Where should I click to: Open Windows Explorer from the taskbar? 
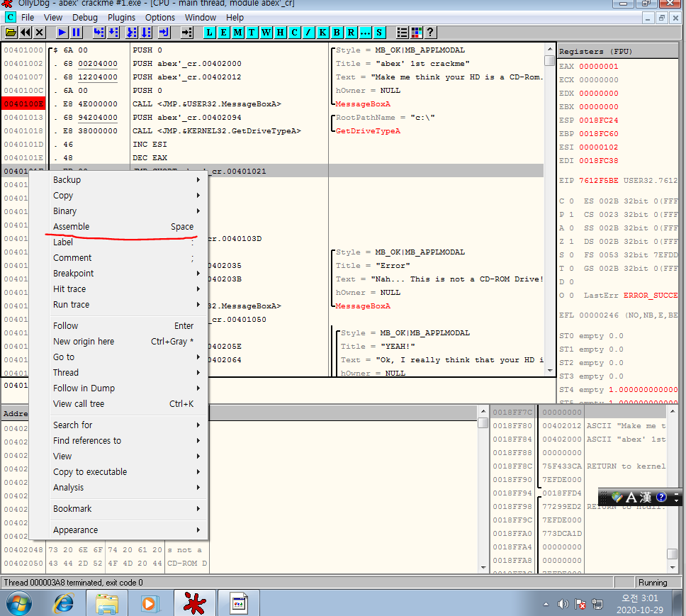point(107,604)
